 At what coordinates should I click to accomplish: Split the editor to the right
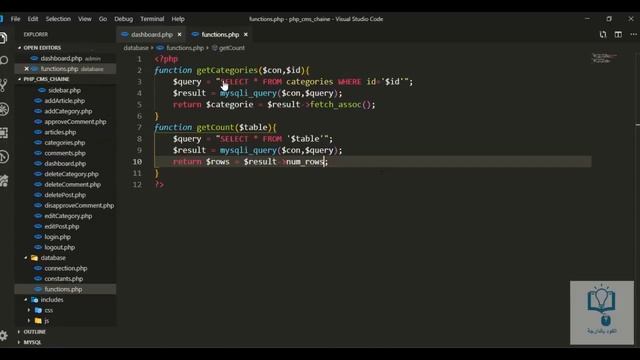pos(618,35)
